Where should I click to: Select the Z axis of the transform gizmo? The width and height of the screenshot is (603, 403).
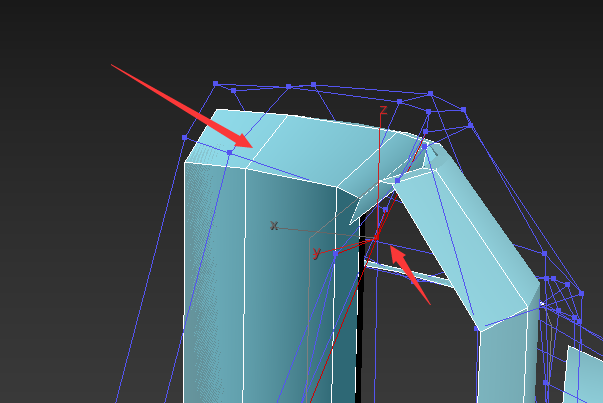pos(383,110)
